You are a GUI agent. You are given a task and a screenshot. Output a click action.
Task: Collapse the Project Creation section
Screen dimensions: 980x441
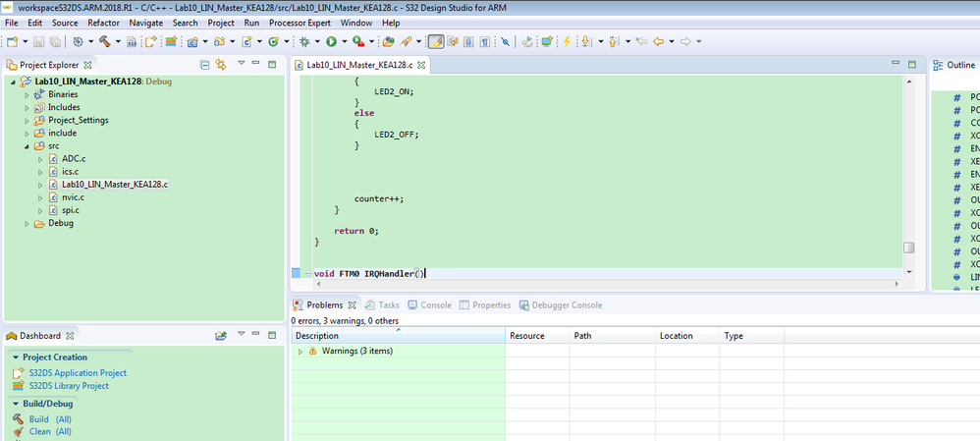[16, 358]
